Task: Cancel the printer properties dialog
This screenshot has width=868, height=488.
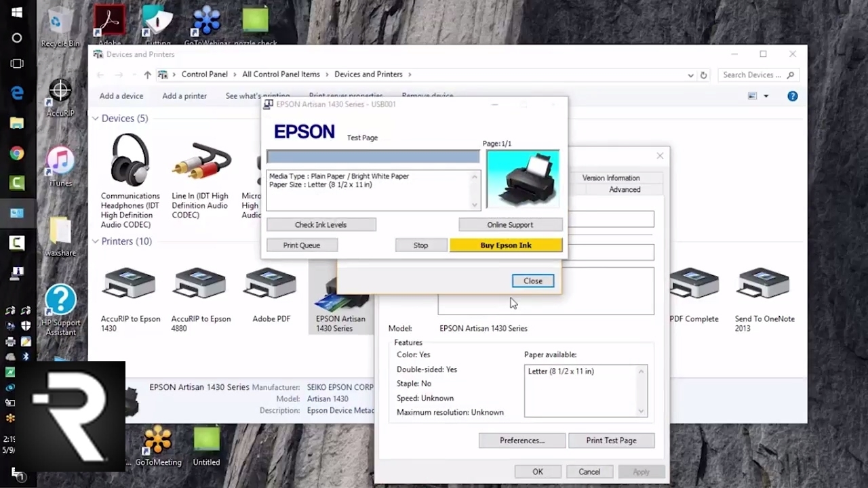Action: click(589, 472)
